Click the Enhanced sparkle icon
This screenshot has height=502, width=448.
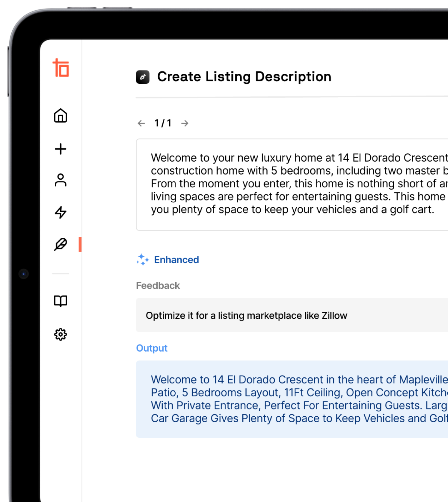pyautogui.click(x=142, y=260)
